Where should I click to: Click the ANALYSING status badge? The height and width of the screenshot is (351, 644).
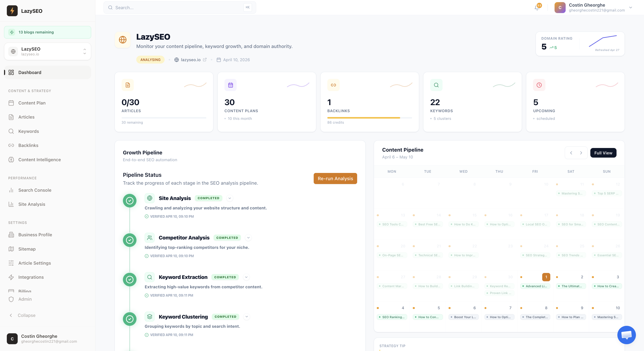[150, 59]
